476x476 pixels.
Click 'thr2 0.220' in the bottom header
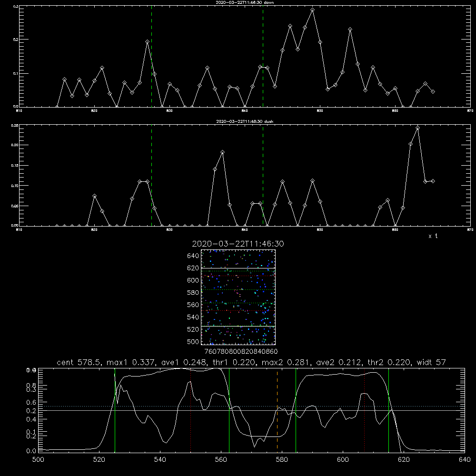pyautogui.click(x=390, y=362)
